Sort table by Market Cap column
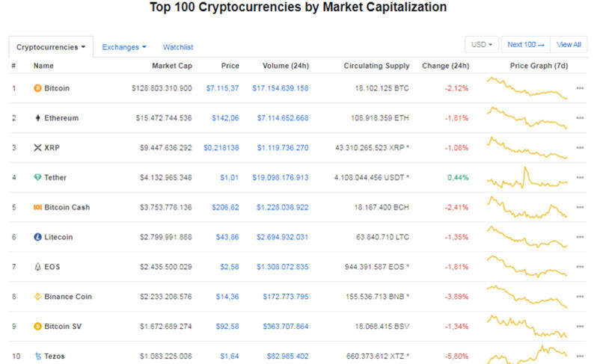The width and height of the screenshot is (597, 364). tap(171, 66)
